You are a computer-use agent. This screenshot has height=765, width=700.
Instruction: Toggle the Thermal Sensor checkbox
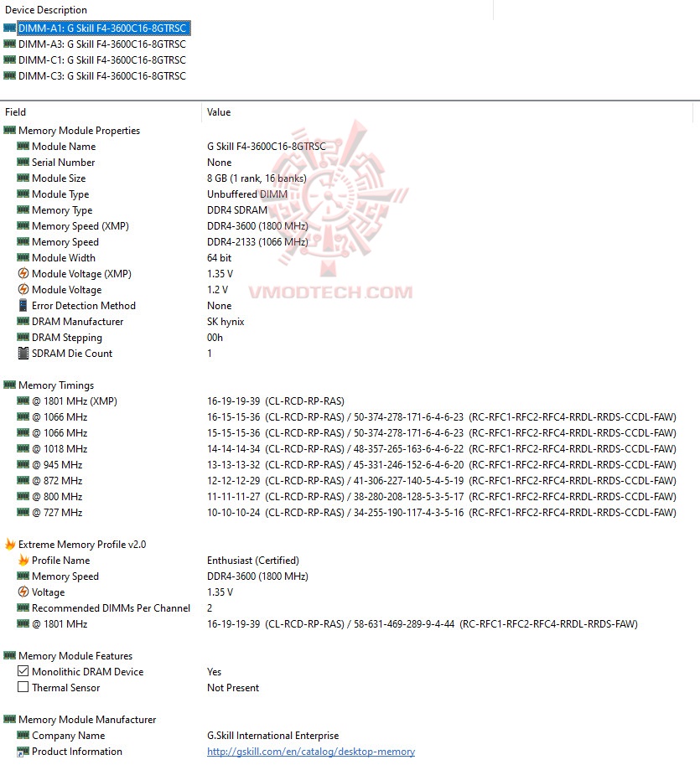[x=23, y=687]
